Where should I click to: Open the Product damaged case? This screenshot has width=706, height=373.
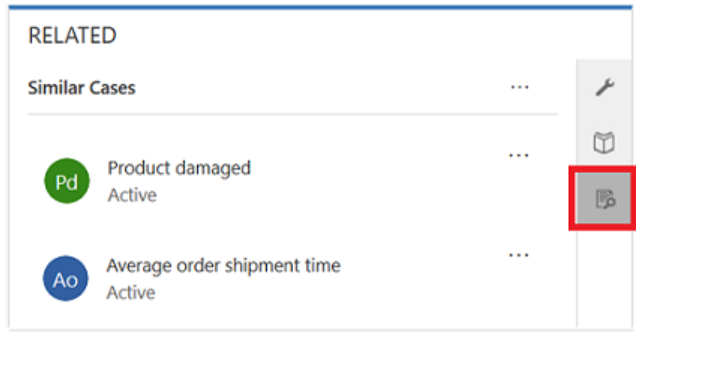(x=179, y=168)
